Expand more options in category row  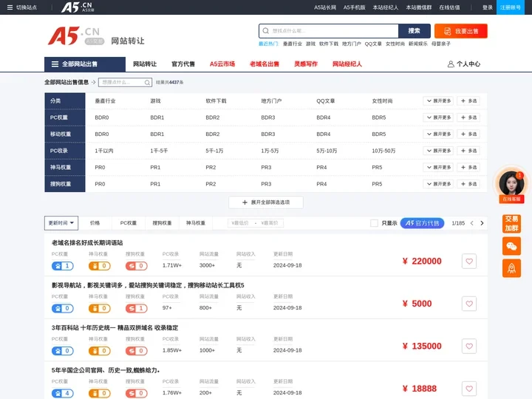[438, 101]
